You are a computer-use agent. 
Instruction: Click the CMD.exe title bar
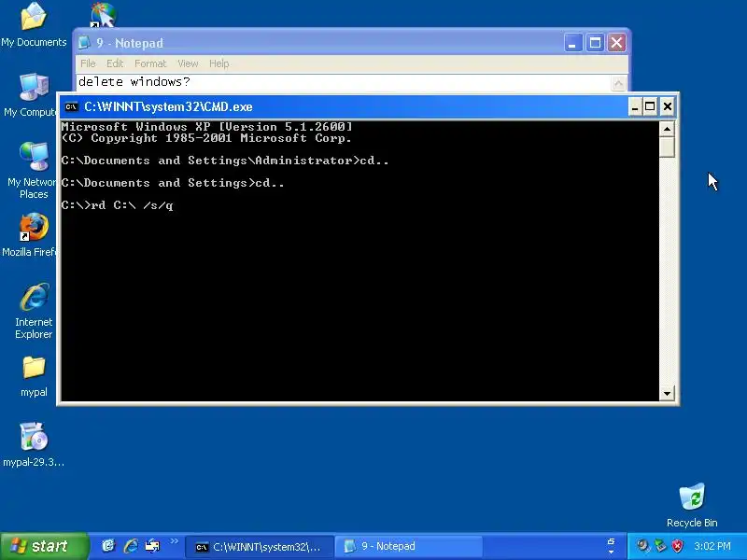click(x=343, y=106)
